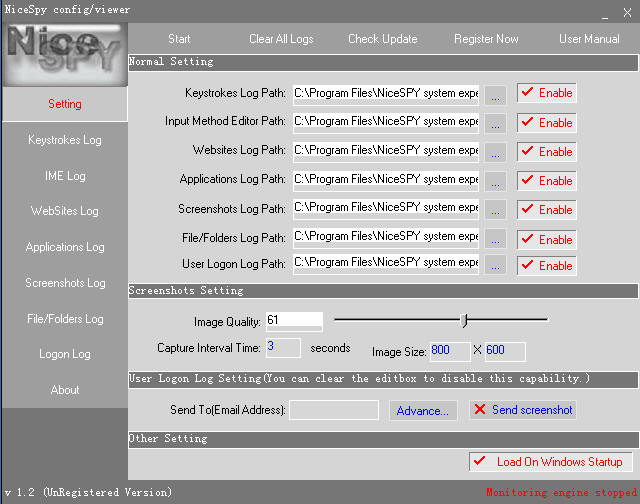Click the Keystrokes Log Path text field

click(386, 94)
